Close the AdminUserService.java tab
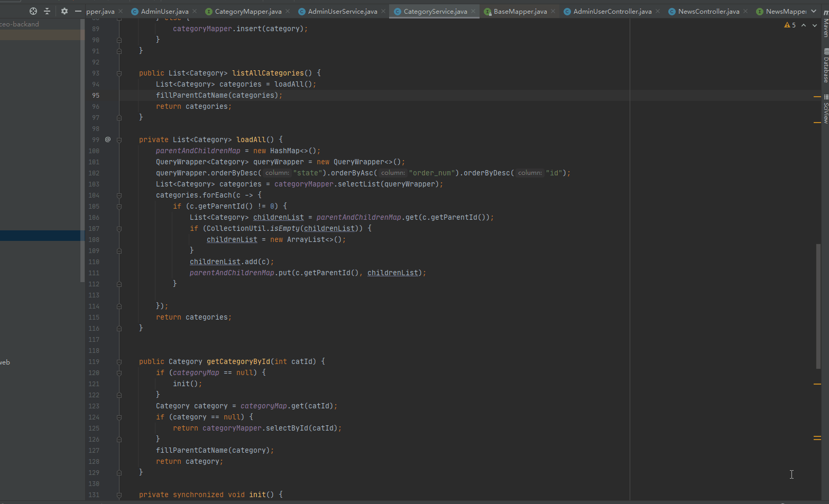Screen dimensions: 829x504 coord(383,11)
